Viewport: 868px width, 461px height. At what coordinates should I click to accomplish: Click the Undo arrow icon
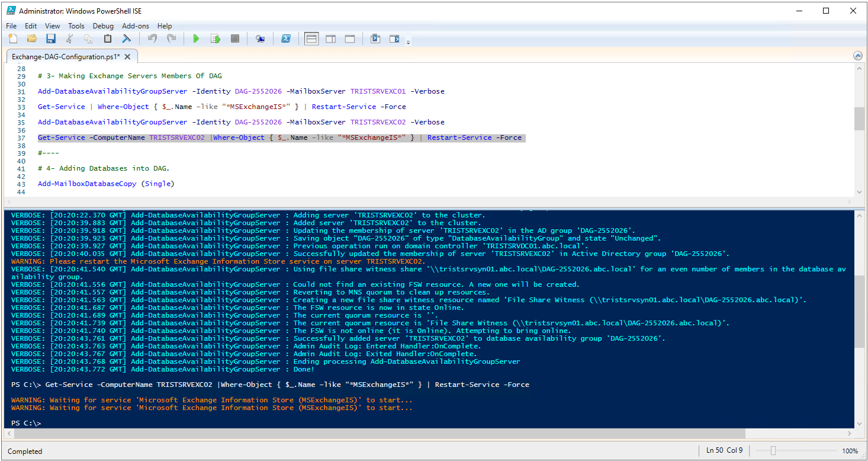(x=152, y=39)
